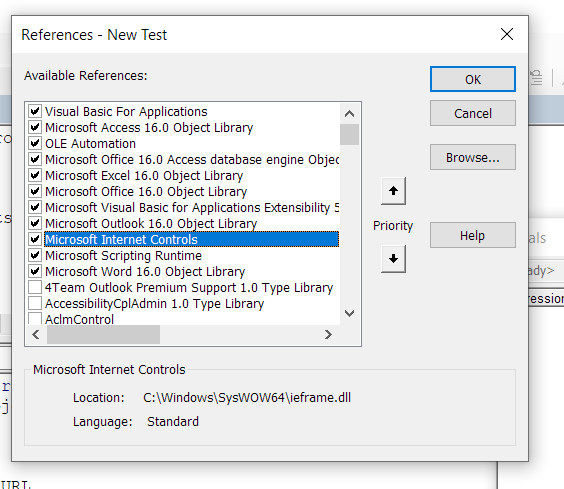
Task: Click the vertical scrollbar thumb
Action: [x=349, y=135]
